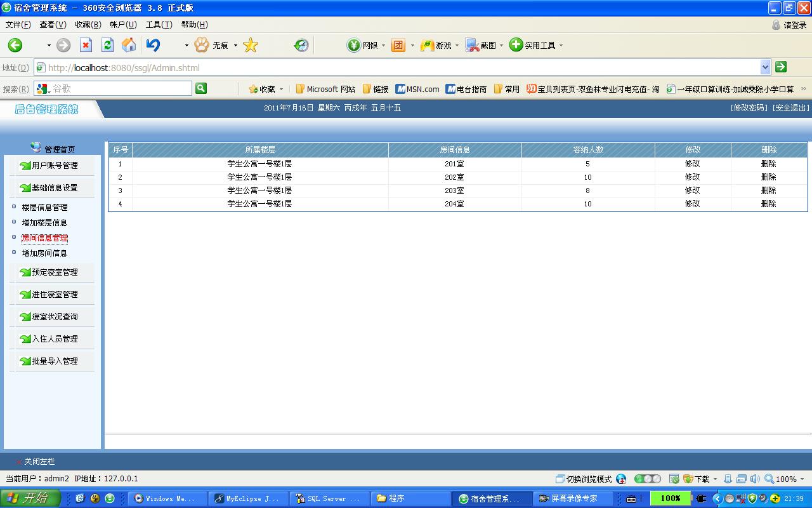Click the green browser back arrow

15,45
